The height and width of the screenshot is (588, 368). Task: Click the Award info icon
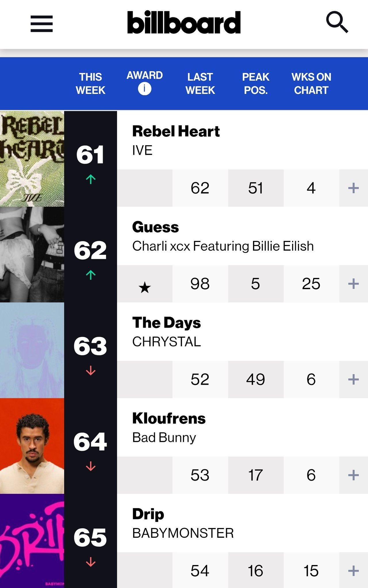pos(145,89)
